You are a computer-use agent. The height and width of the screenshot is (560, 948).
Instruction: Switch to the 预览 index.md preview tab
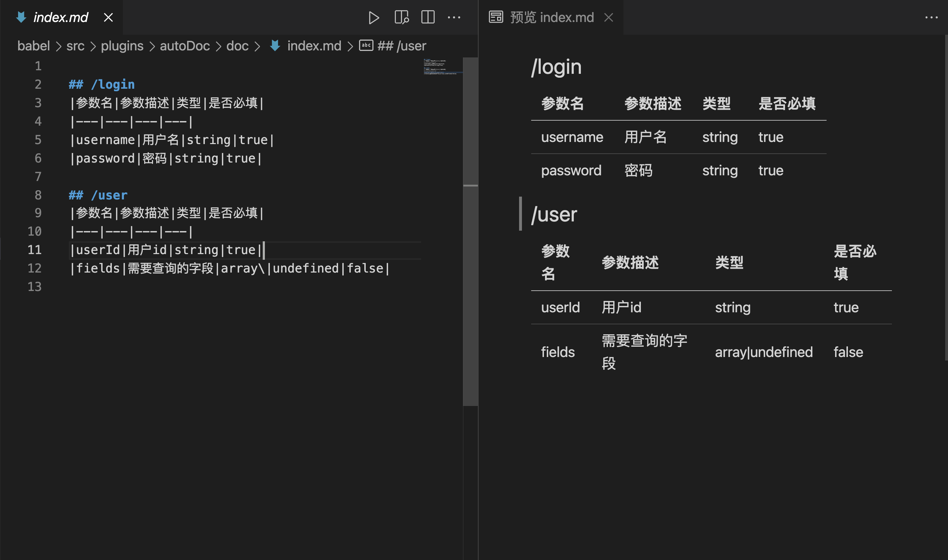(551, 17)
